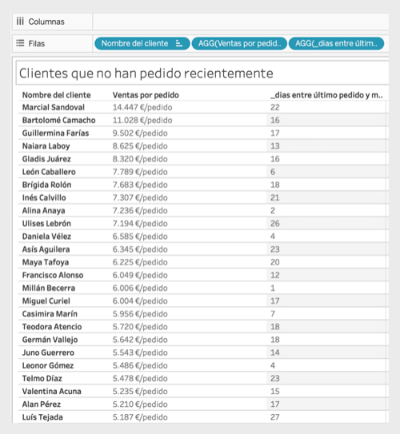Click the 27 days value for Luís Tejada
The height and width of the screenshot is (434, 400).
[275, 417]
